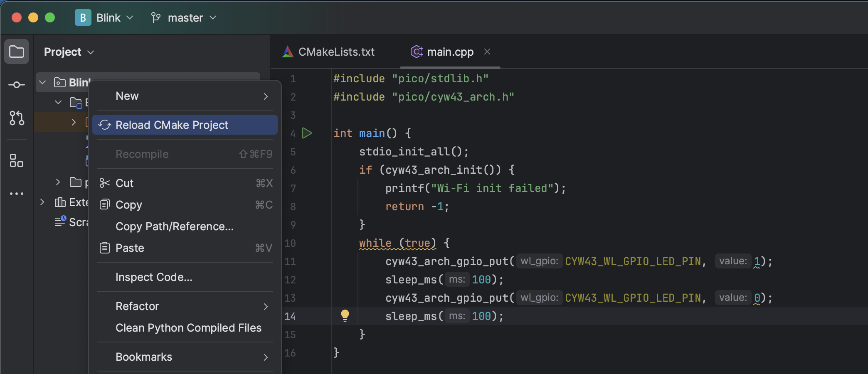Expand the External Libraries node

tap(42, 202)
